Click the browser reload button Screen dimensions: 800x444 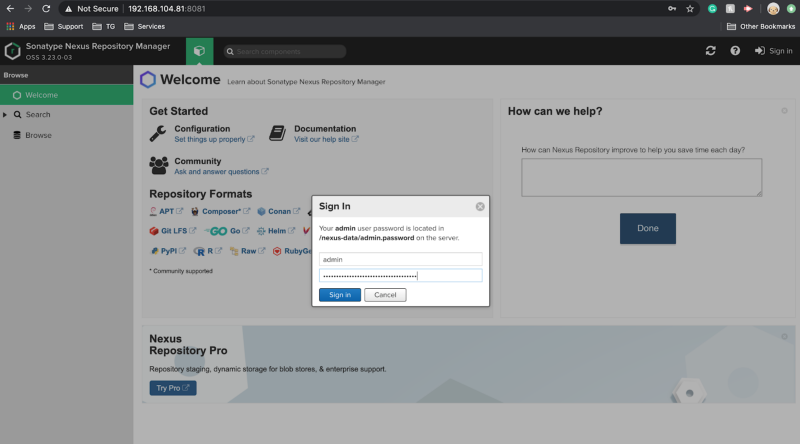click(x=46, y=8)
